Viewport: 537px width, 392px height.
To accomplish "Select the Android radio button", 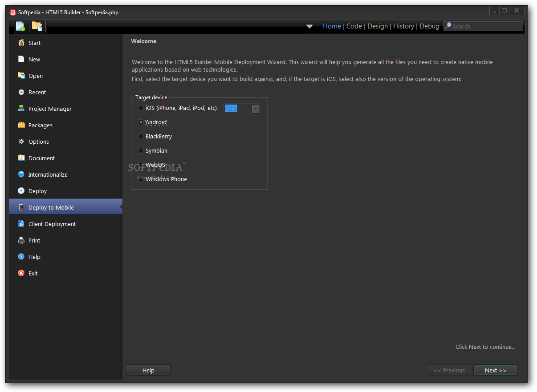I will tap(141, 122).
